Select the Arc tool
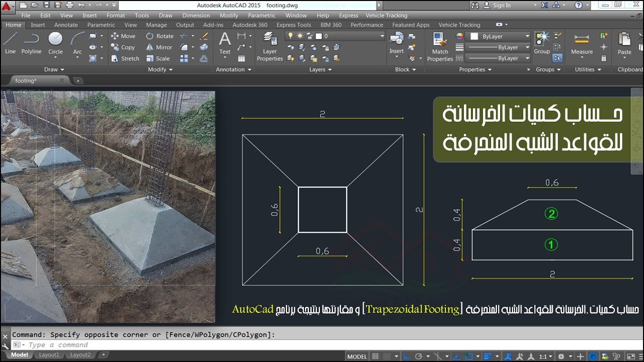Image resolution: width=644 pixels, height=362 pixels. tap(77, 43)
